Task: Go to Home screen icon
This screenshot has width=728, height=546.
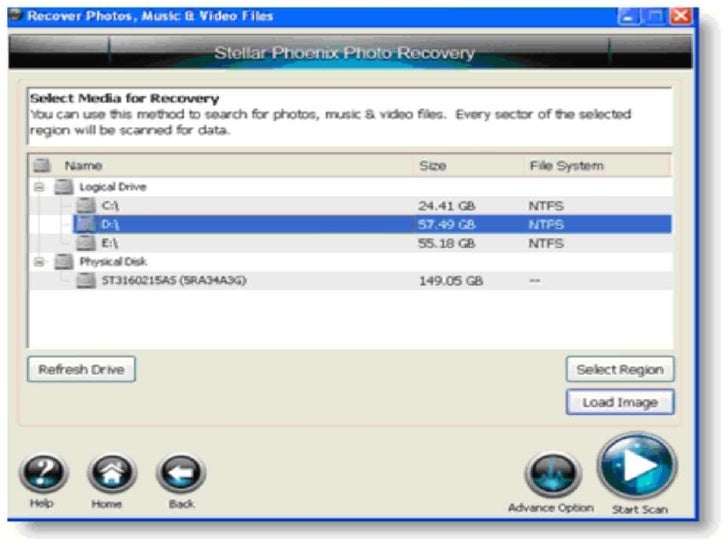Action: click(x=112, y=473)
